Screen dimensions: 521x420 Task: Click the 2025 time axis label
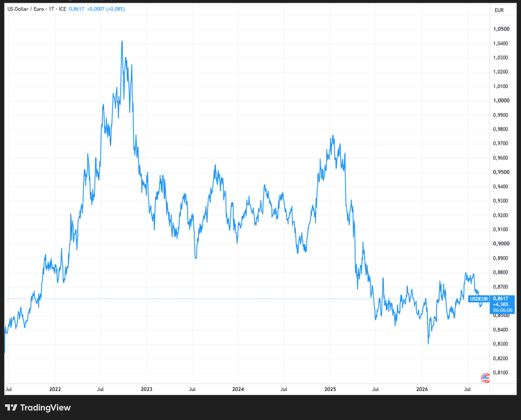click(330, 389)
